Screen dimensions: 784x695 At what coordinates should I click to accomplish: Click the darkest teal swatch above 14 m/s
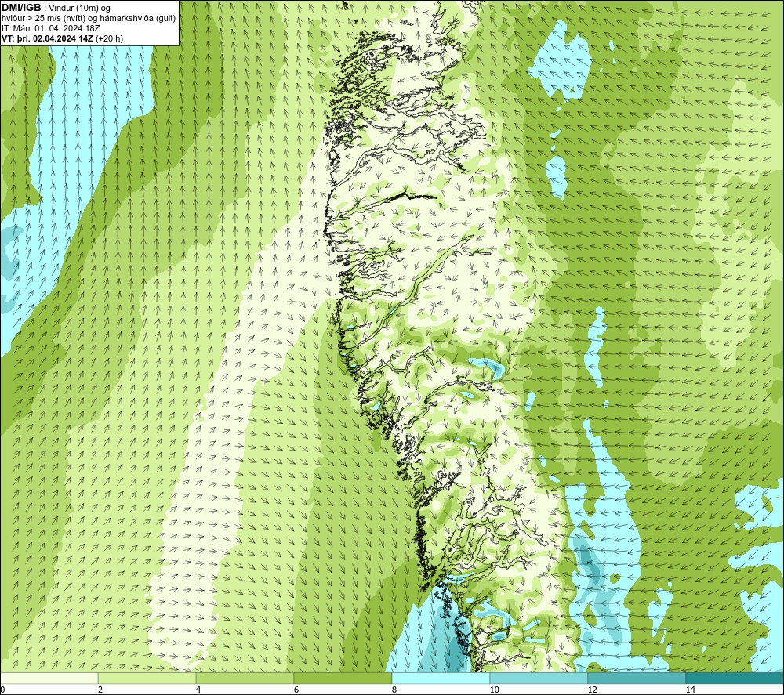(x=735, y=678)
